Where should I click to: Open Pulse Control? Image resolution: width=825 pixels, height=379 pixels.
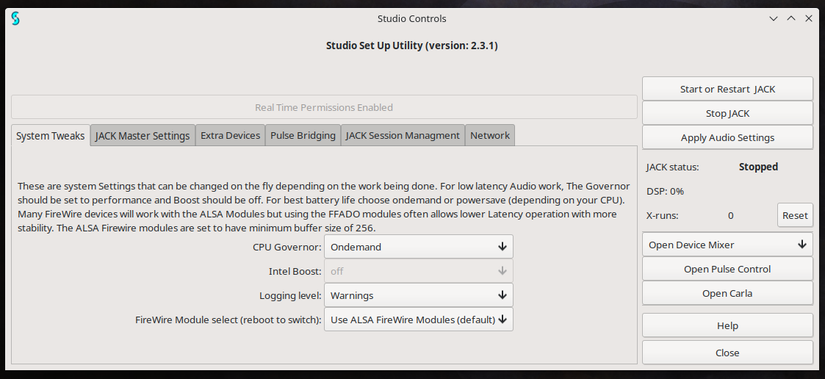pyautogui.click(x=728, y=269)
